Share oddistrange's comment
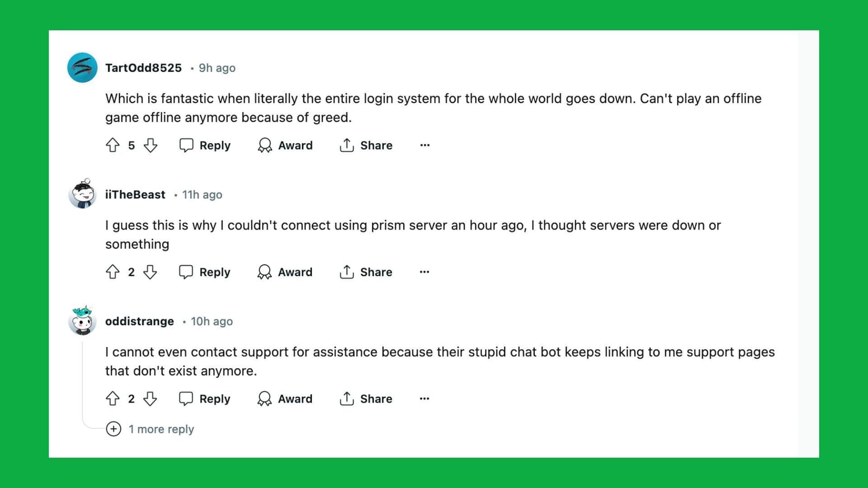 pos(366,399)
